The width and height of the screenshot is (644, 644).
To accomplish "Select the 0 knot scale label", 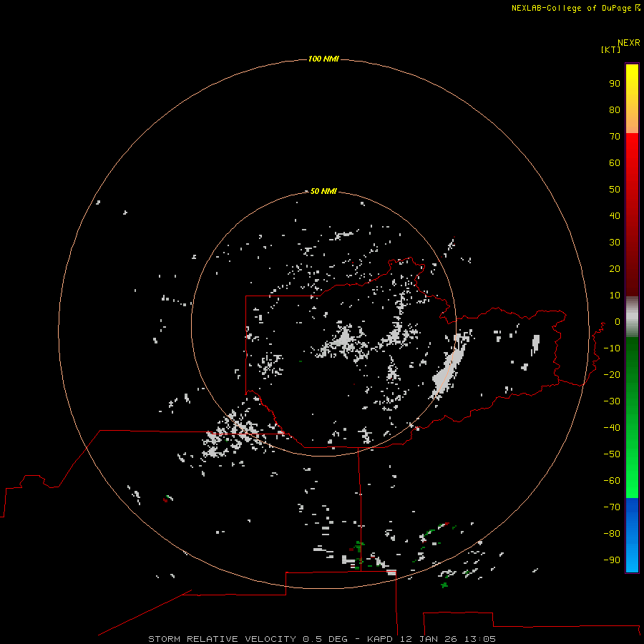I will tap(618, 321).
